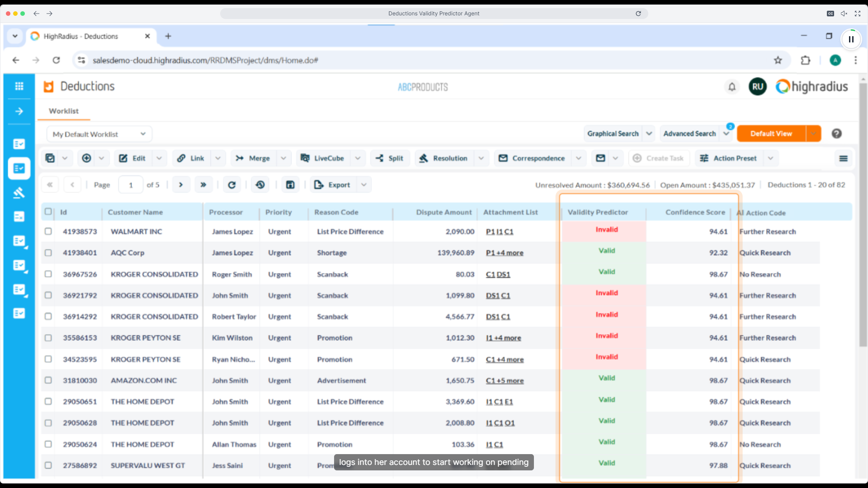This screenshot has width=868, height=488.
Task: Click the browser address bar URL
Action: tap(206, 60)
